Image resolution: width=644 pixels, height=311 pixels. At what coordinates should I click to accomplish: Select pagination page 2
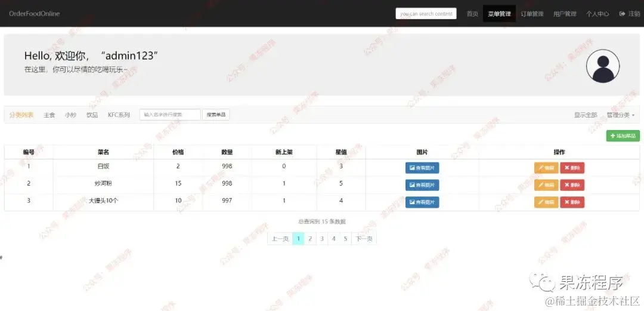[x=310, y=239]
